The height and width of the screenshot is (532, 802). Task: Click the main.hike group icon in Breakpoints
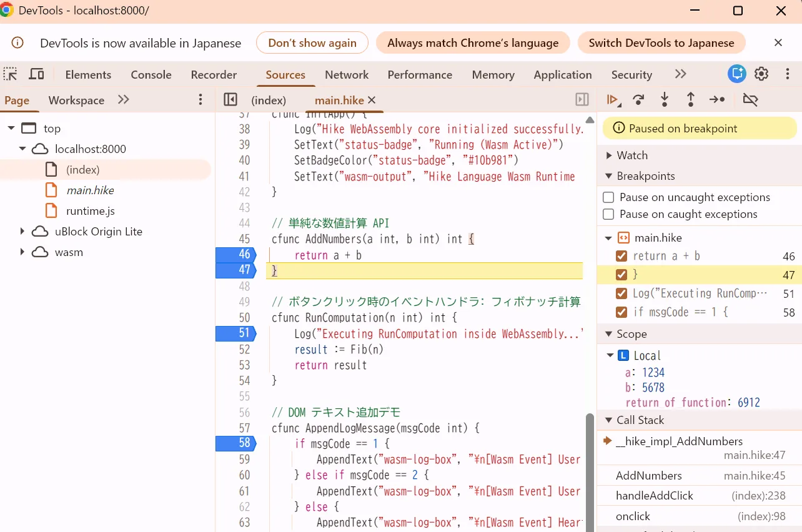(623, 237)
